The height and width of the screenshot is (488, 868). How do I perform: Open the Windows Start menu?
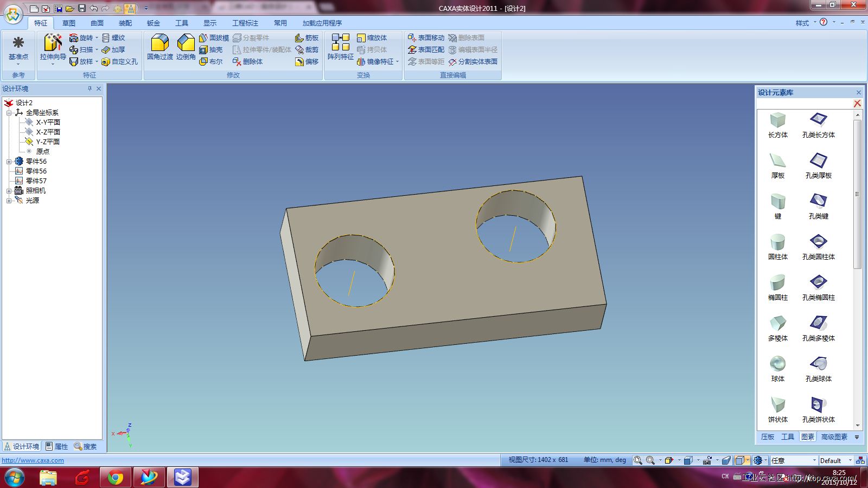[x=14, y=477]
